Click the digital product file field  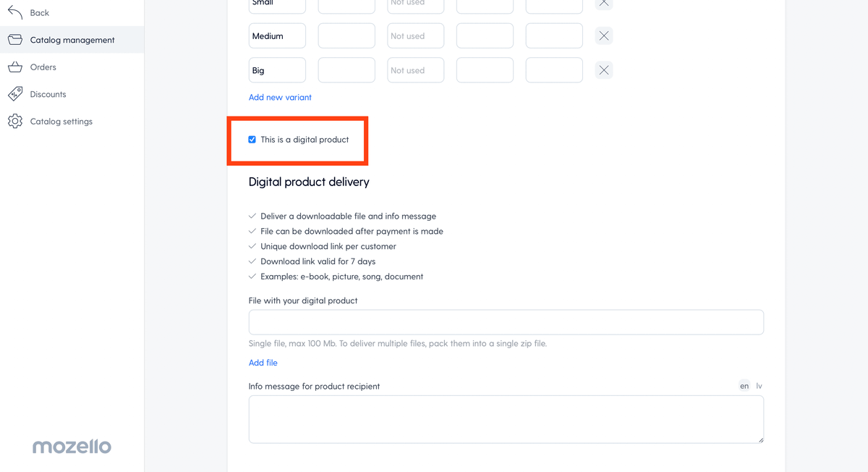tap(506, 322)
